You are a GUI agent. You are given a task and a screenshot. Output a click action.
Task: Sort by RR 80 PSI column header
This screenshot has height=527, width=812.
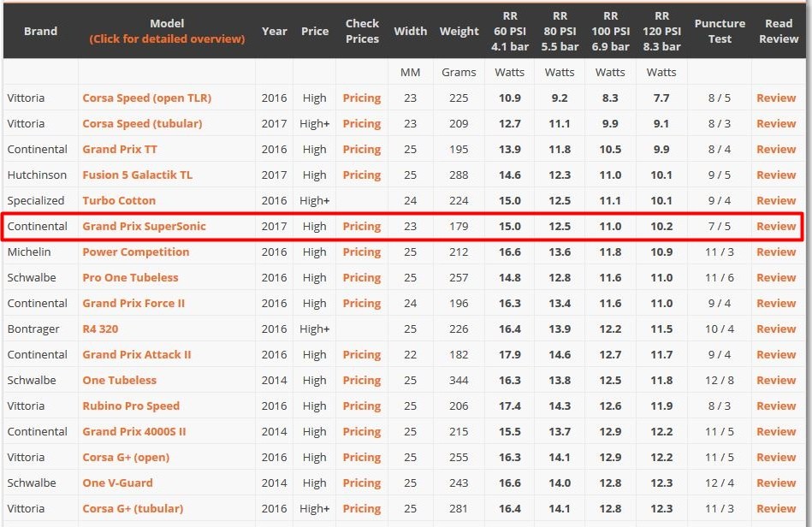coord(560,31)
